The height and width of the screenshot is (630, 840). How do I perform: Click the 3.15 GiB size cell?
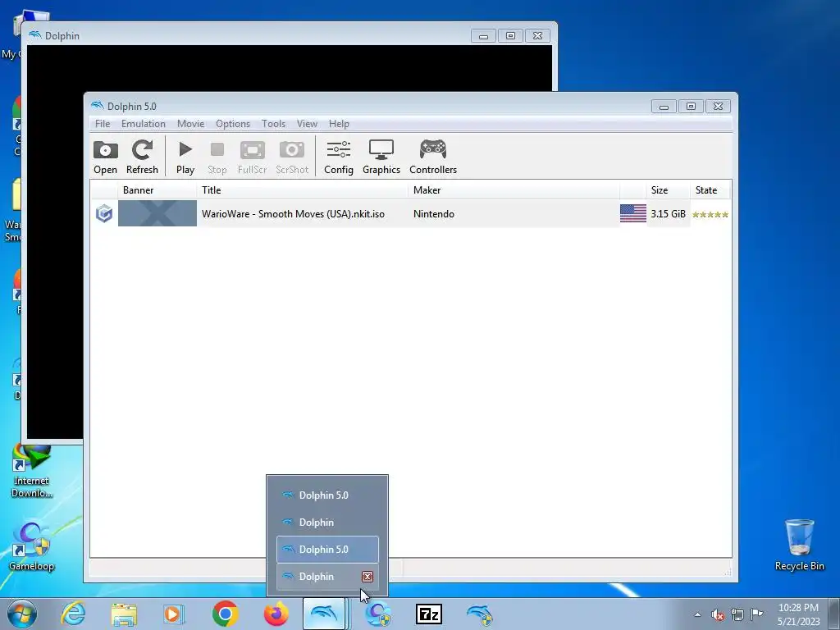point(668,214)
